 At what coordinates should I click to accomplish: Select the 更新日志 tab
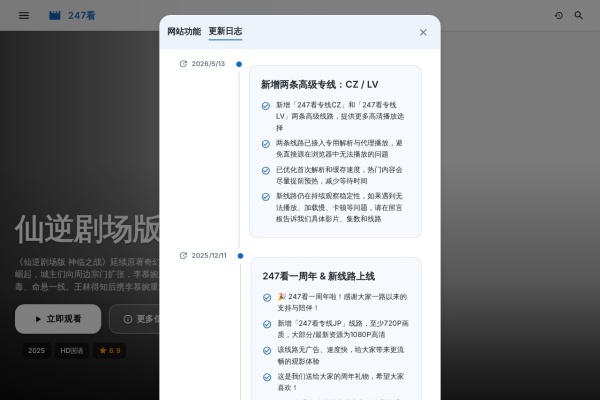click(x=225, y=31)
